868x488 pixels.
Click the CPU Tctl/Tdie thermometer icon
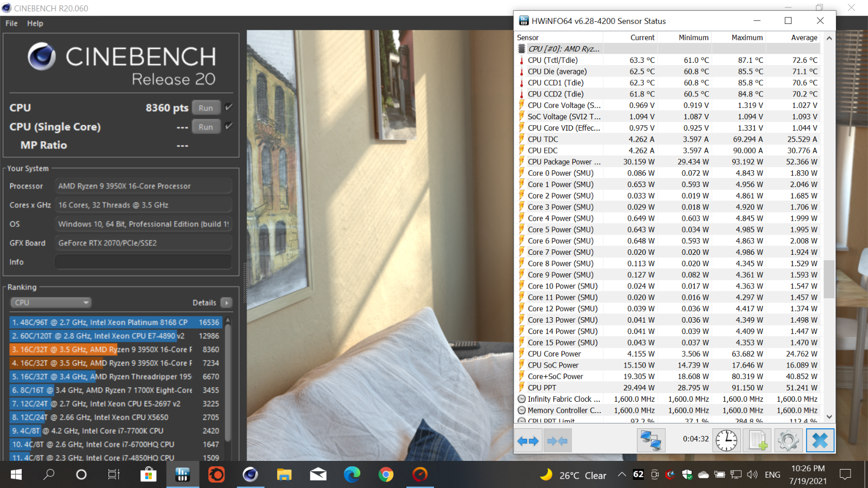tap(522, 60)
